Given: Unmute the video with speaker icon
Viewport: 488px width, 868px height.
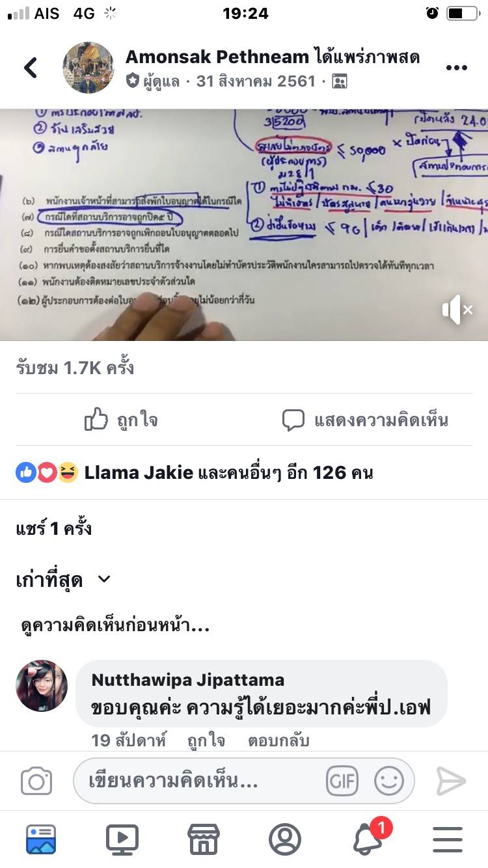Looking at the screenshot, I should coord(458,310).
